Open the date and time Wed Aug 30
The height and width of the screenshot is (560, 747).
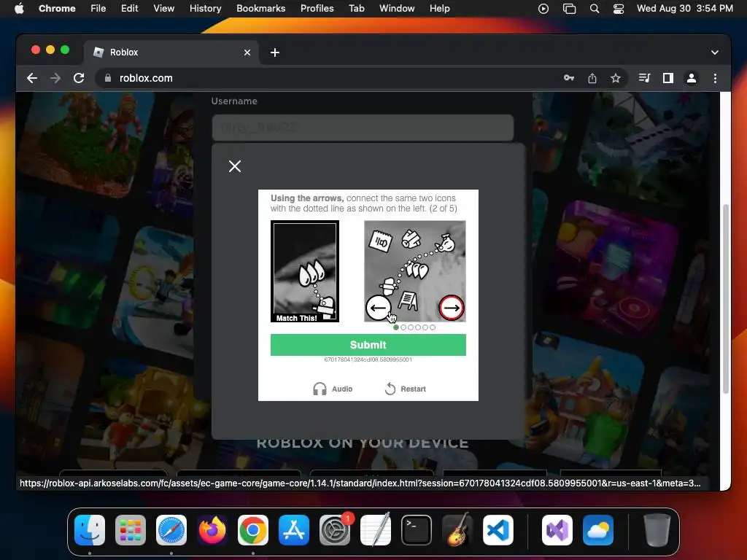point(684,9)
